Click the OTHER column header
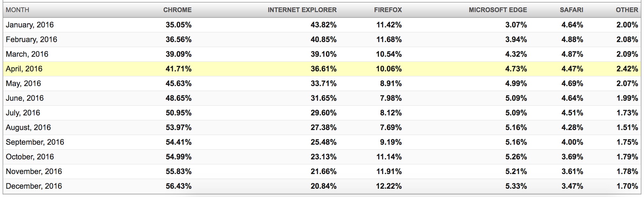 click(627, 10)
